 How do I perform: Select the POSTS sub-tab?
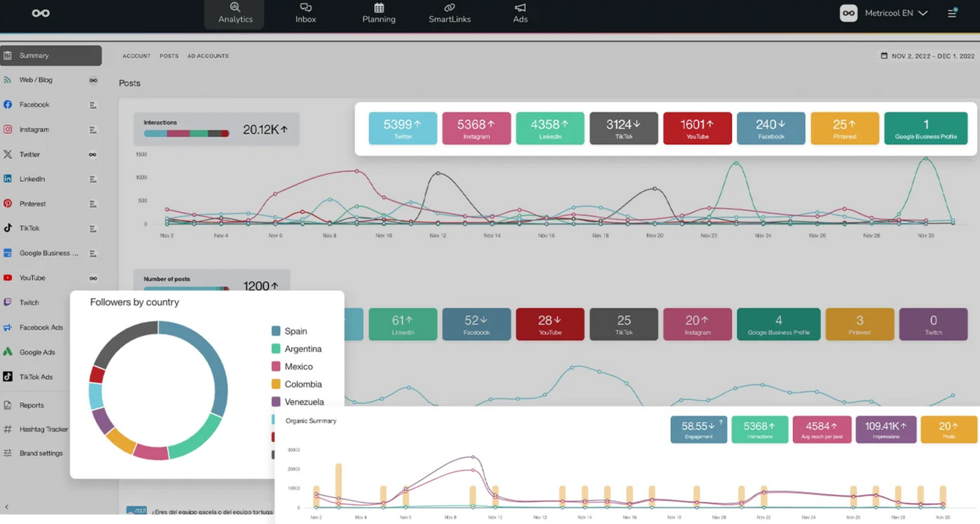[x=169, y=56]
